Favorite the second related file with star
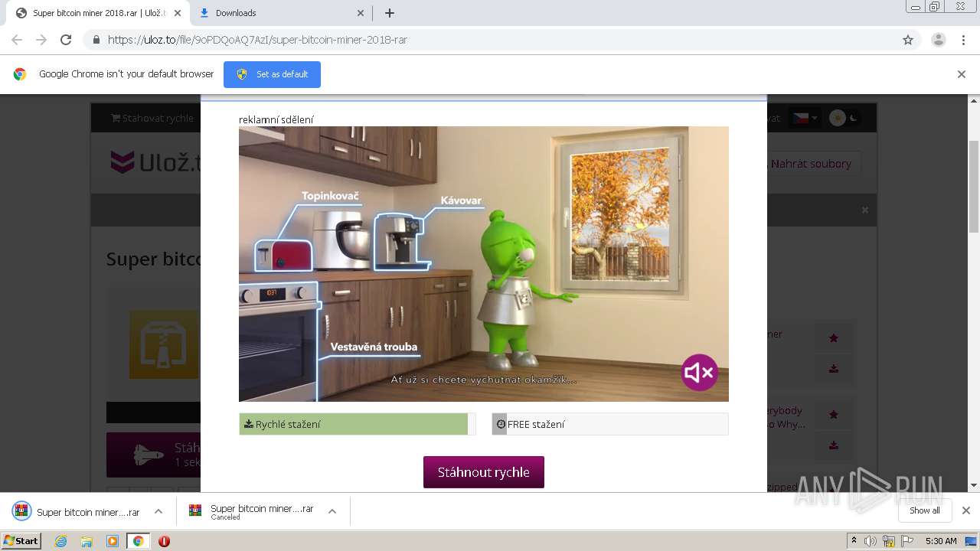Screen dimensions: 980x551 pos(834,414)
